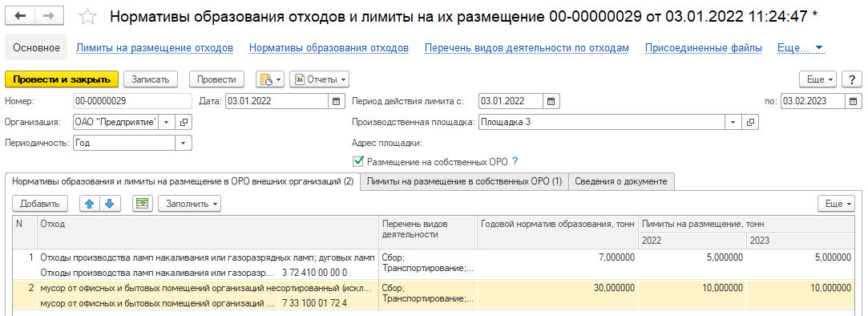Click 2023 limit cell for мусор от офисных row
Viewport: 868px width, 316px height.
coord(800,295)
